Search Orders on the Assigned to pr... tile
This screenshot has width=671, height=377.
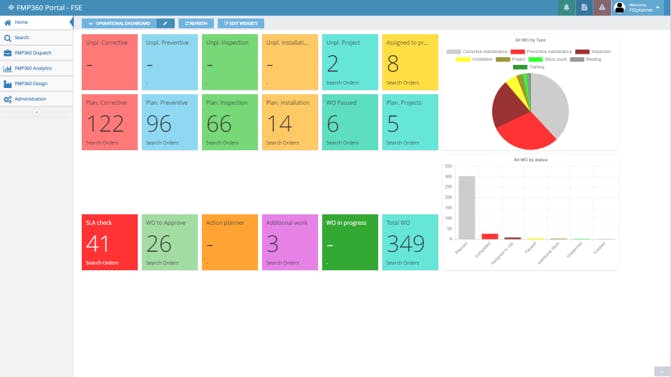click(x=402, y=83)
